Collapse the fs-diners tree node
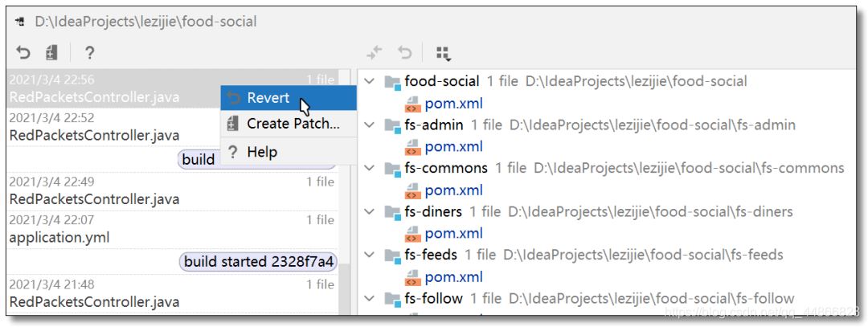Viewport: 868px width, 327px height. (369, 211)
